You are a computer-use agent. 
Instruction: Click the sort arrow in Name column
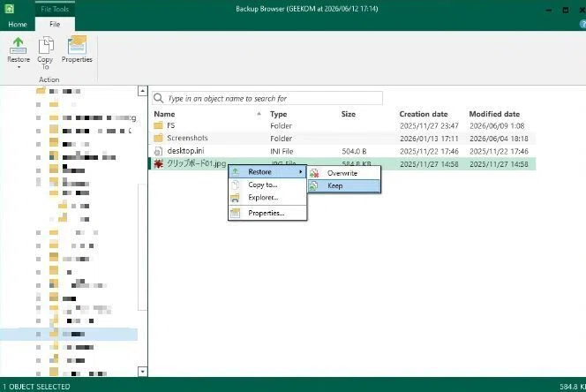pyautogui.click(x=259, y=114)
